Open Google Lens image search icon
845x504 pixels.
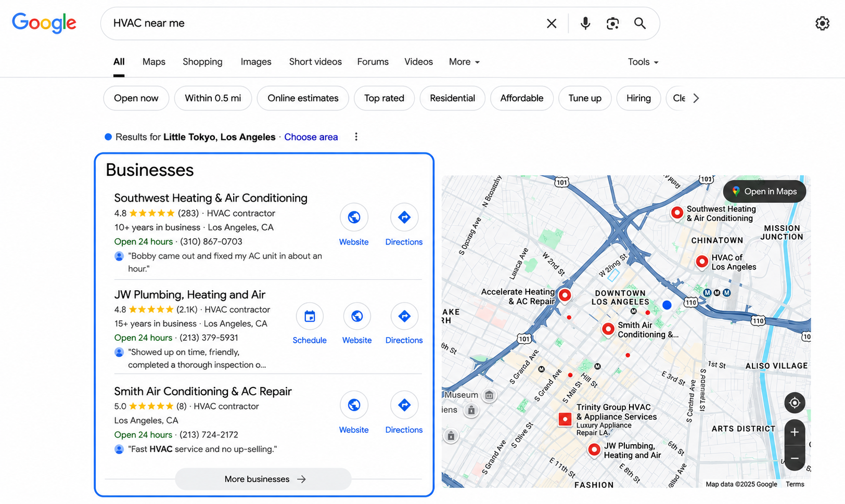click(x=613, y=23)
